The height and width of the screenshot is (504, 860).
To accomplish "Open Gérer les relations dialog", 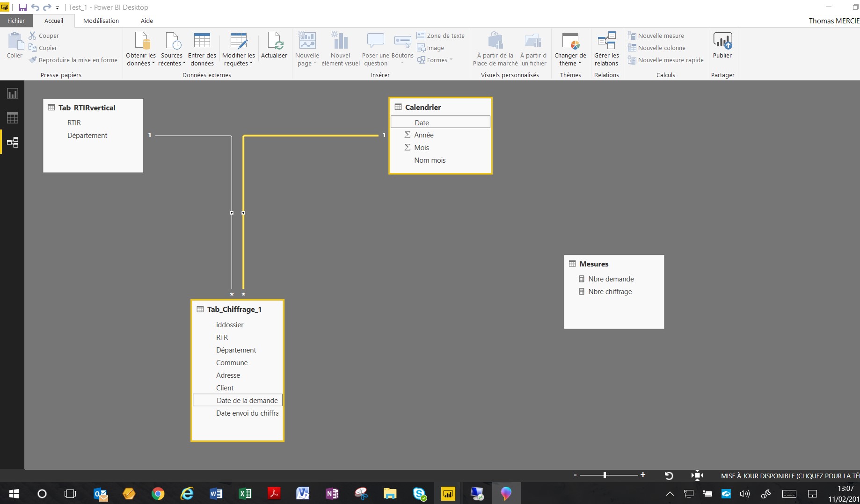I will click(x=606, y=49).
